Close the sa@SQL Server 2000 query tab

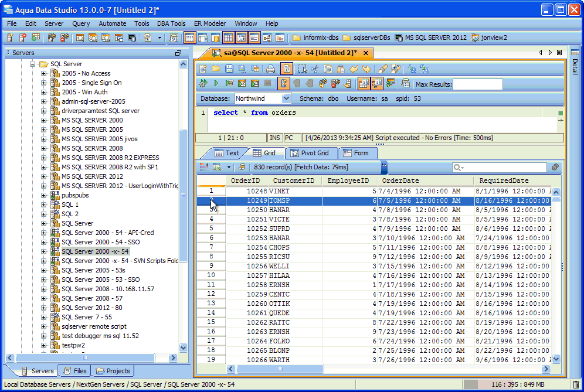click(366, 53)
